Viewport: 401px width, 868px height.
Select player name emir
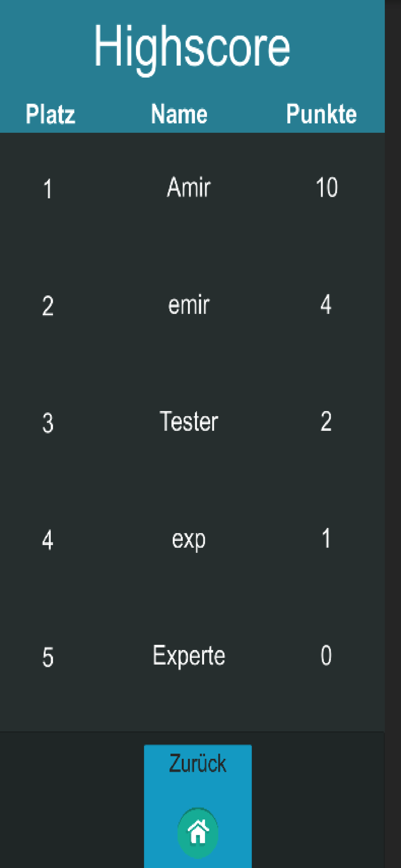(x=189, y=305)
